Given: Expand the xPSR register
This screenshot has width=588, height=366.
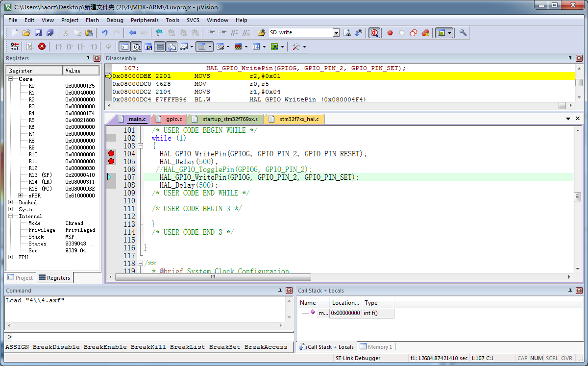Looking at the screenshot, I should 21,195.
